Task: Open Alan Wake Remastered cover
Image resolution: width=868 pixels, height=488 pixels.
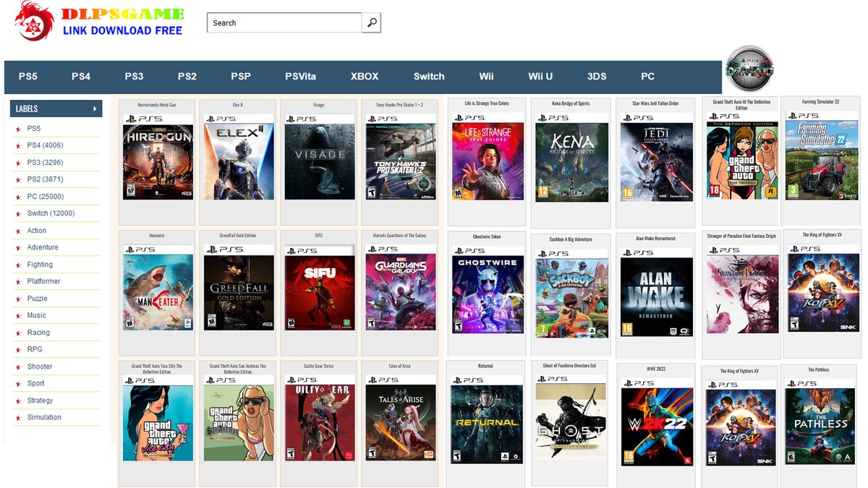Action: [x=657, y=292]
